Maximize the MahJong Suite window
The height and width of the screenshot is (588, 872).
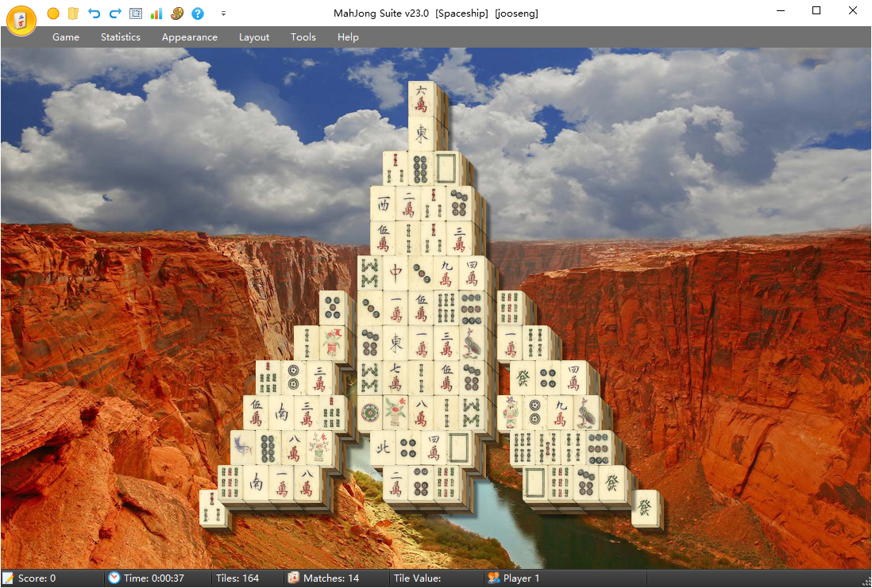pos(816,10)
